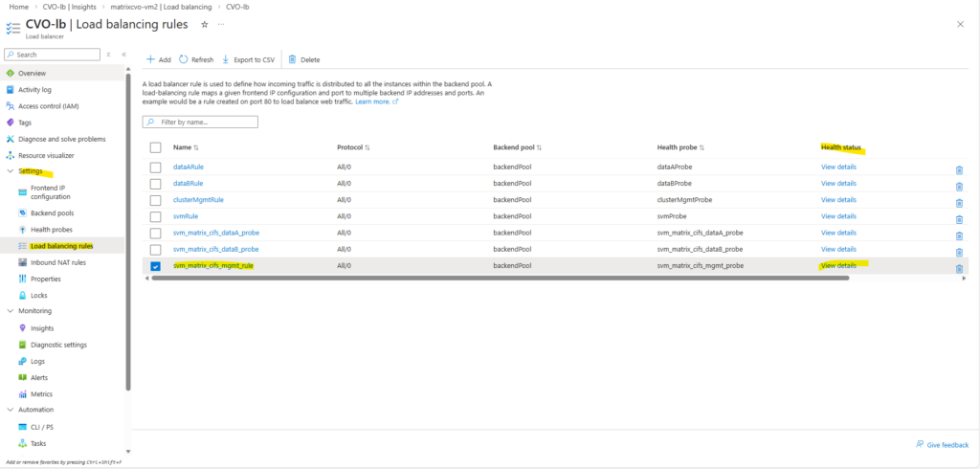The image size is (980, 469).
Task: Click the Health probes icon
Action: [23, 230]
